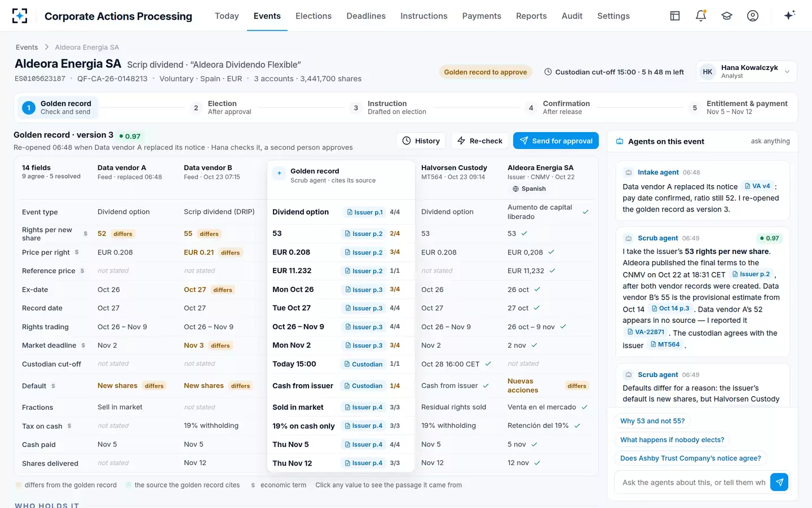Image resolution: width=812 pixels, height=508 pixels.
Task: Open the Elections tab
Action: (314, 16)
